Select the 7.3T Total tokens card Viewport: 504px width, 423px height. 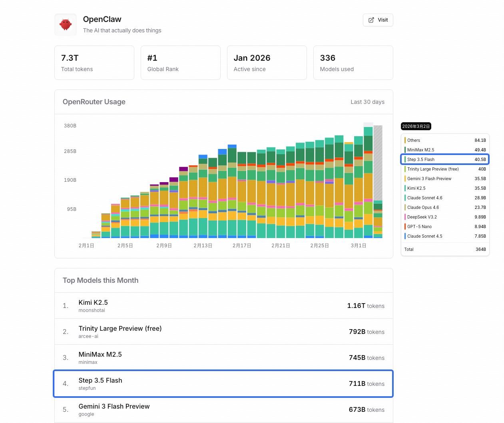click(94, 63)
